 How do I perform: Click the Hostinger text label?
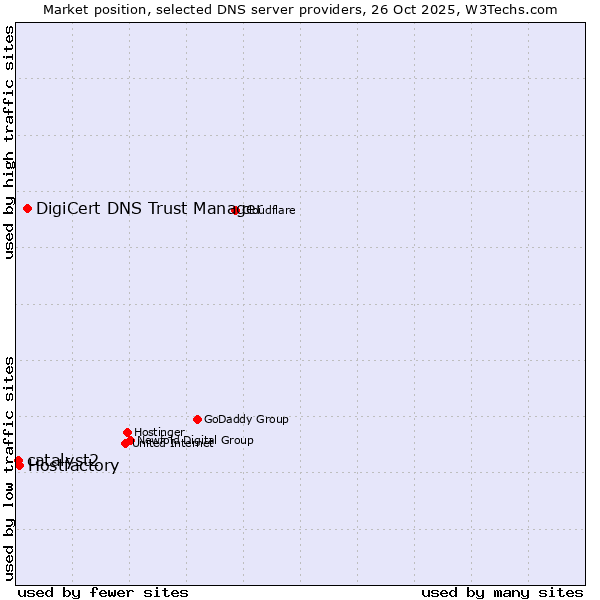coord(159,432)
